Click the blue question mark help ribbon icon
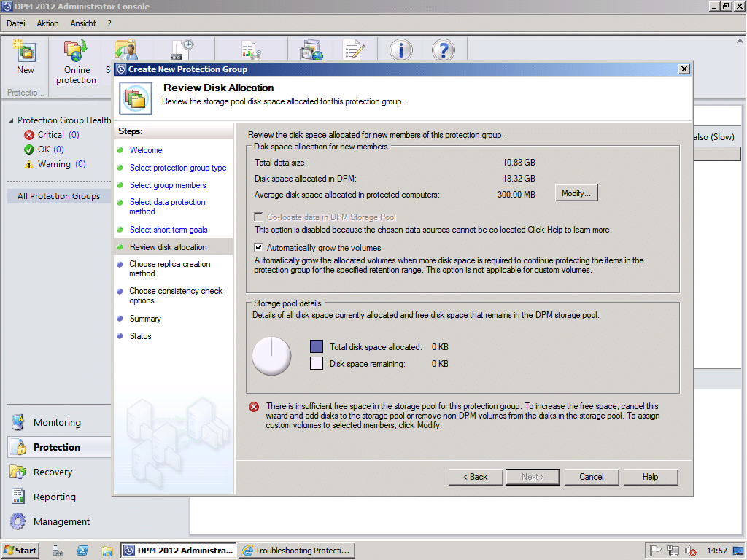The width and height of the screenshot is (747, 560). (x=443, y=50)
